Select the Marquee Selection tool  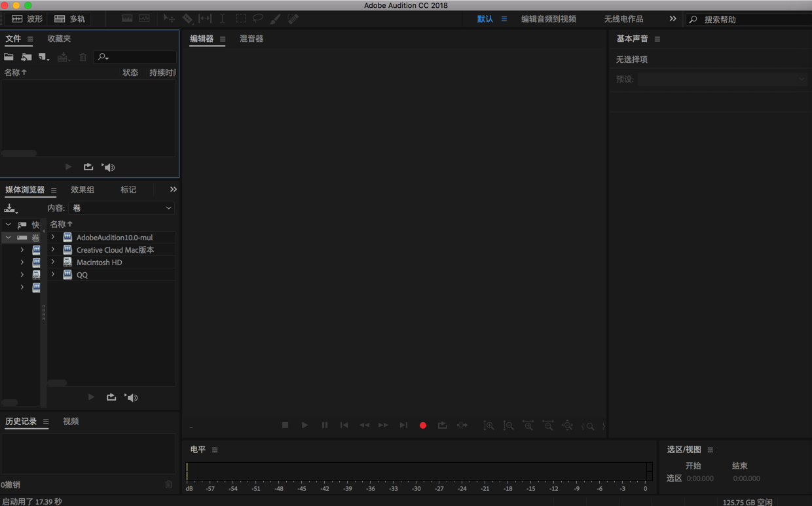click(240, 19)
